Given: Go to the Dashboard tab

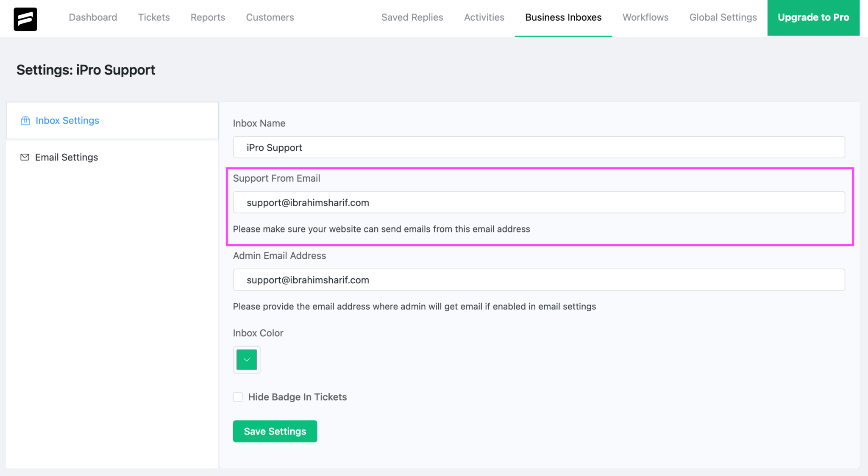Looking at the screenshot, I should [x=93, y=17].
